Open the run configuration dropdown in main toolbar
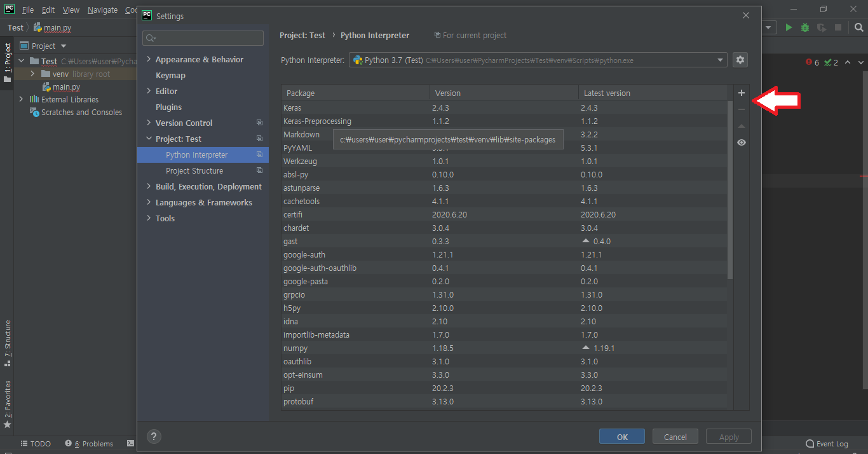 (x=769, y=27)
